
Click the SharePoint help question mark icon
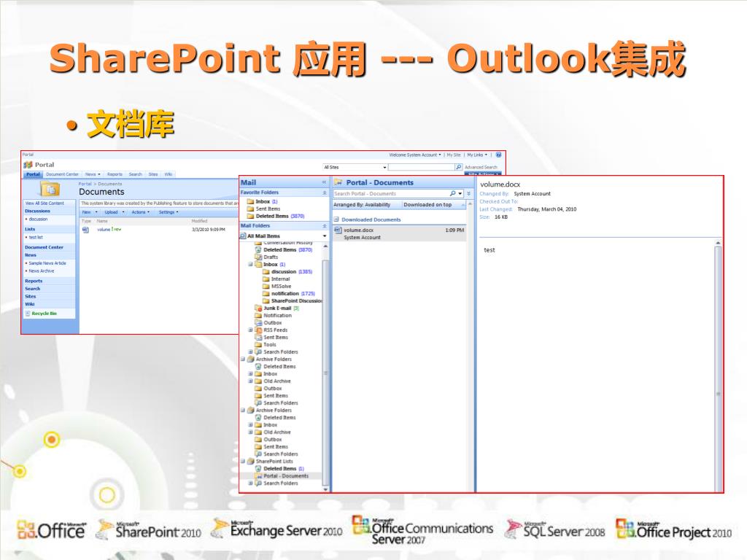(x=498, y=155)
